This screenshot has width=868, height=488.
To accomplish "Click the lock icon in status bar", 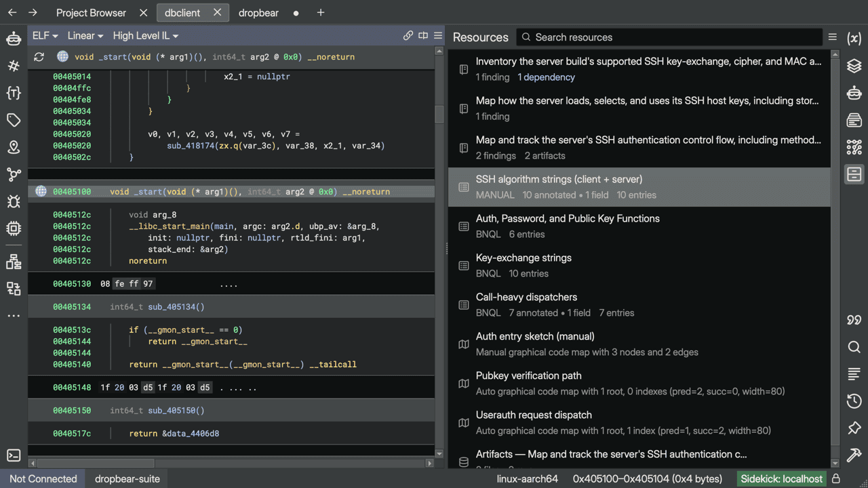I will (x=836, y=479).
